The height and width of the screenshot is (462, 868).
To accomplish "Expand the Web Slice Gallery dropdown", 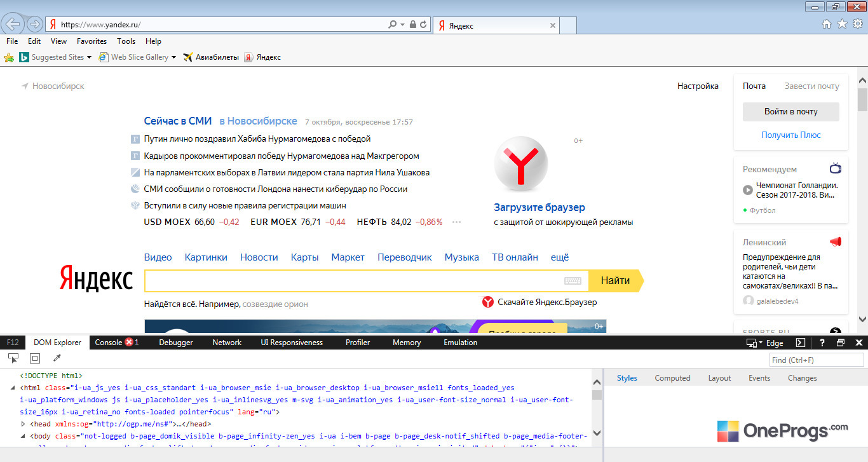I will coord(173,57).
